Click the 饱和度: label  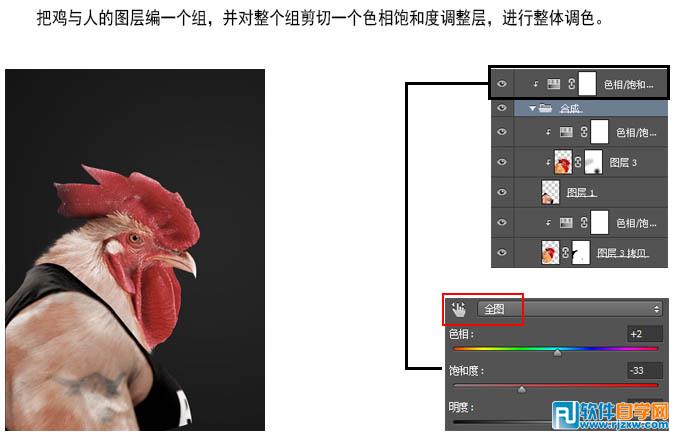pos(466,371)
